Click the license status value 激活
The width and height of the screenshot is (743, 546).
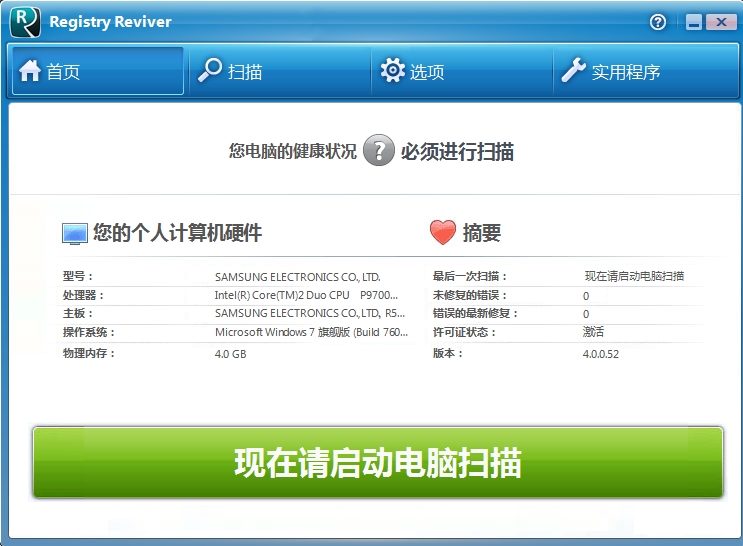593,332
